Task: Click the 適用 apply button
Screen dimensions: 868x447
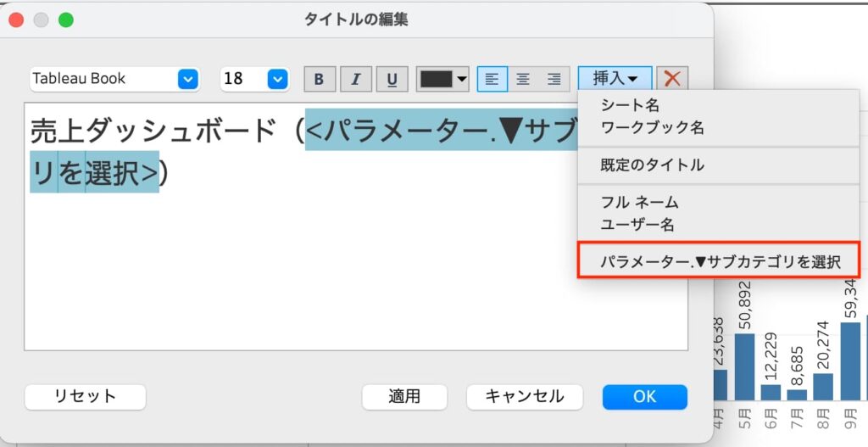Action: (x=404, y=396)
